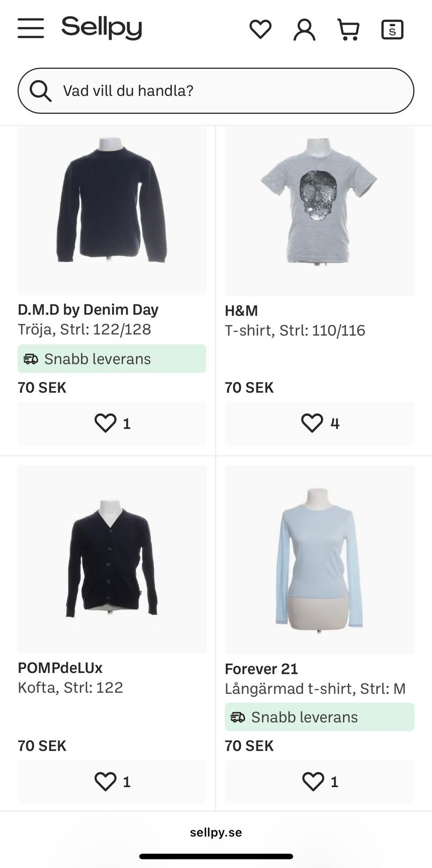The image size is (432, 868).
Task: Tap the sellpy.se address bar
Action: (x=216, y=832)
